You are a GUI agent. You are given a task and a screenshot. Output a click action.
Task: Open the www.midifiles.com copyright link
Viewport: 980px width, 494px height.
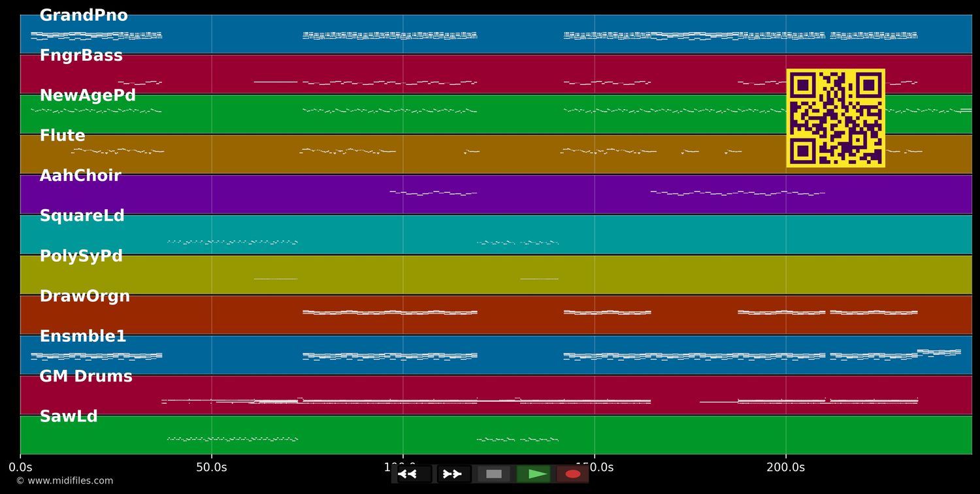tap(64, 481)
